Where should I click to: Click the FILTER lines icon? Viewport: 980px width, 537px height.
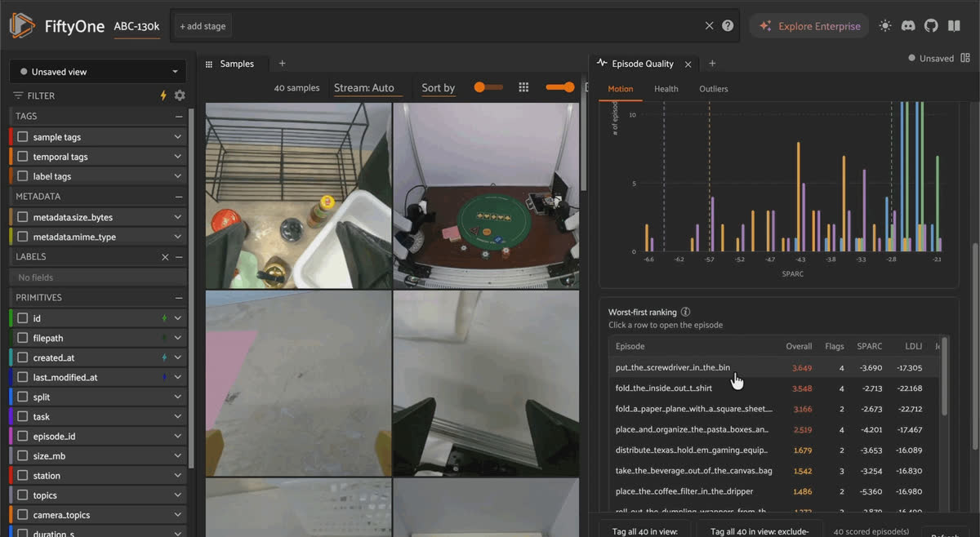point(18,95)
